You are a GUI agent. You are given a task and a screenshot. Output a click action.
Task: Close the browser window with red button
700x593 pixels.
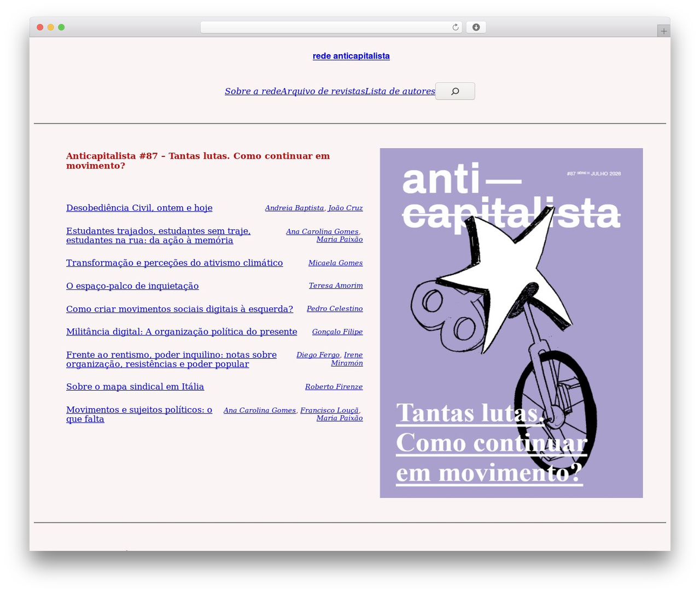(x=40, y=27)
